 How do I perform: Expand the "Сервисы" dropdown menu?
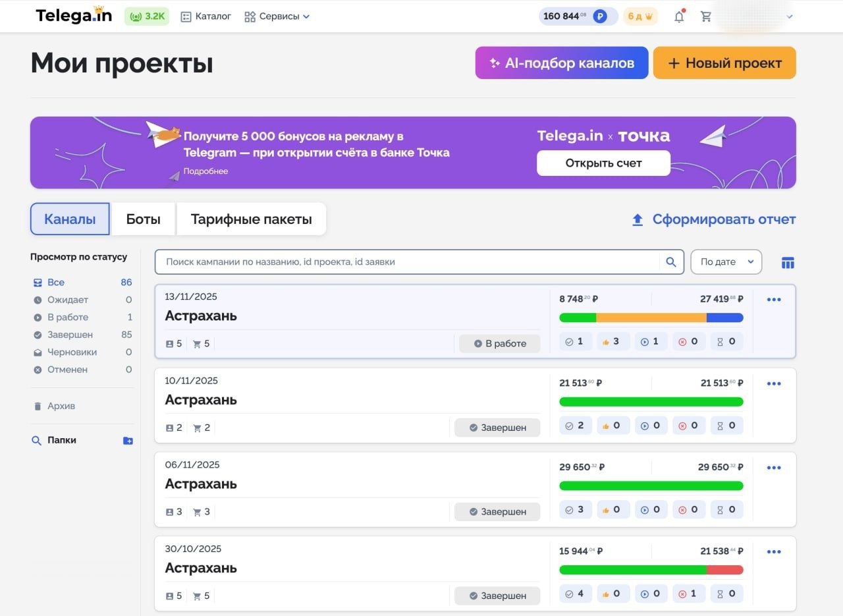[277, 16]
